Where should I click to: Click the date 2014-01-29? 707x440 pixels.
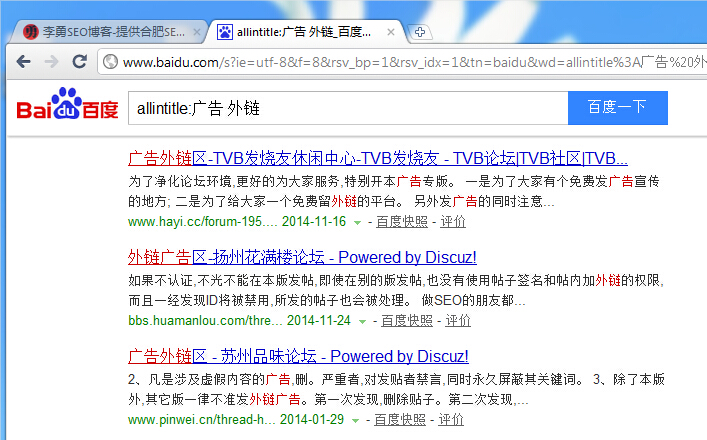click(x=312, y=420)
